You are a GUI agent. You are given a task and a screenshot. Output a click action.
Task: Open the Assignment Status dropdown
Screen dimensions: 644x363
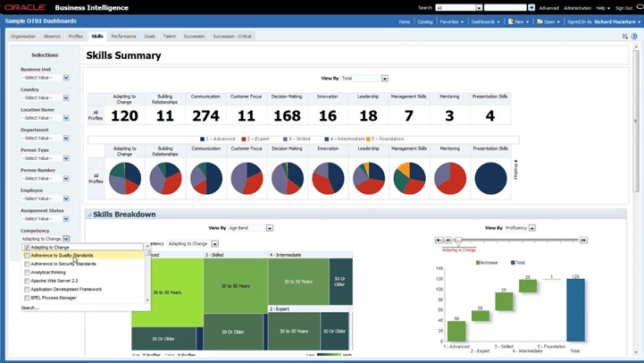(66, 219)
